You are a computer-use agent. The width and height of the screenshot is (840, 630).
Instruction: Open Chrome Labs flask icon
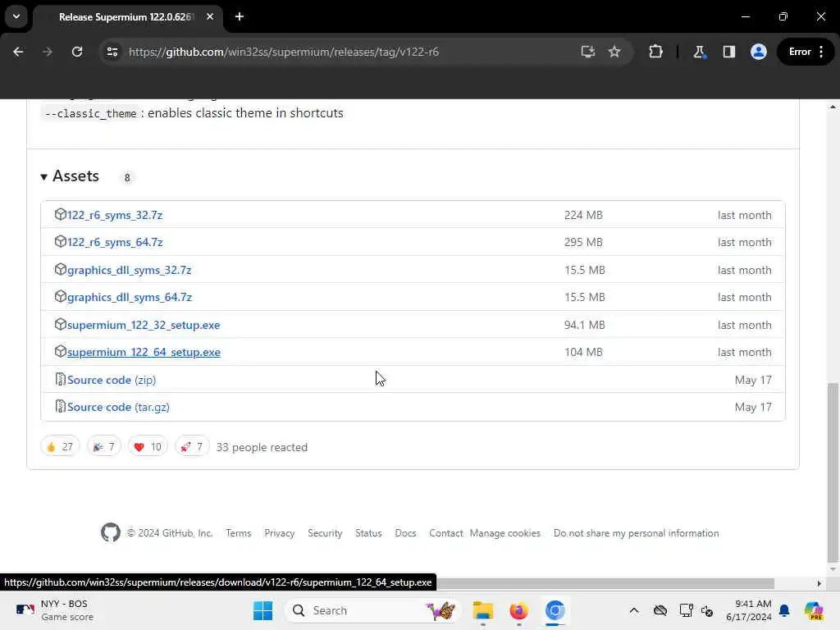[699, 52]
